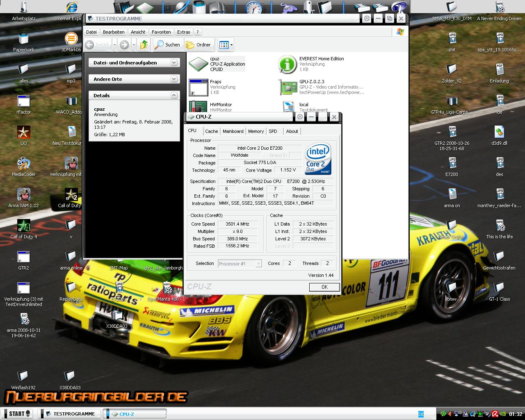The width and height of the screenshot is (525, 420).
Task: Activate the CPU-Z taskbar button
Action: tap(135, 414)
